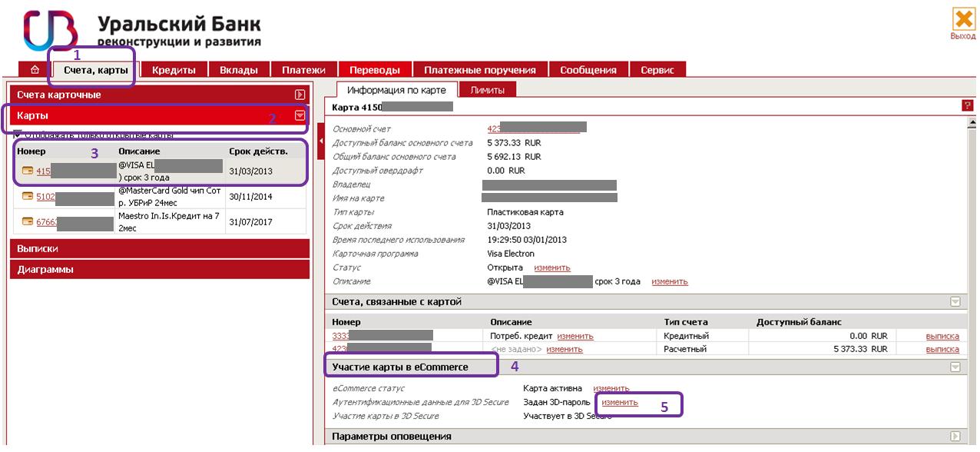Click the card icon for VISA Electron

tap(28, 171)
